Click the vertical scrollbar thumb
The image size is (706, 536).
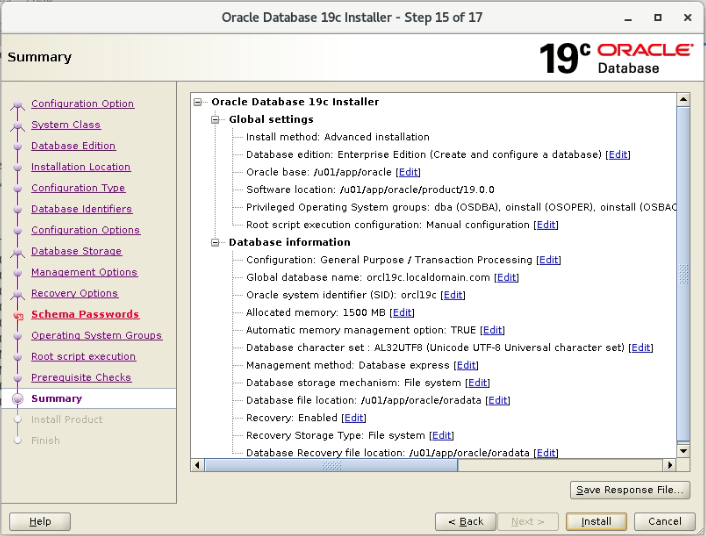click(683, 273)
